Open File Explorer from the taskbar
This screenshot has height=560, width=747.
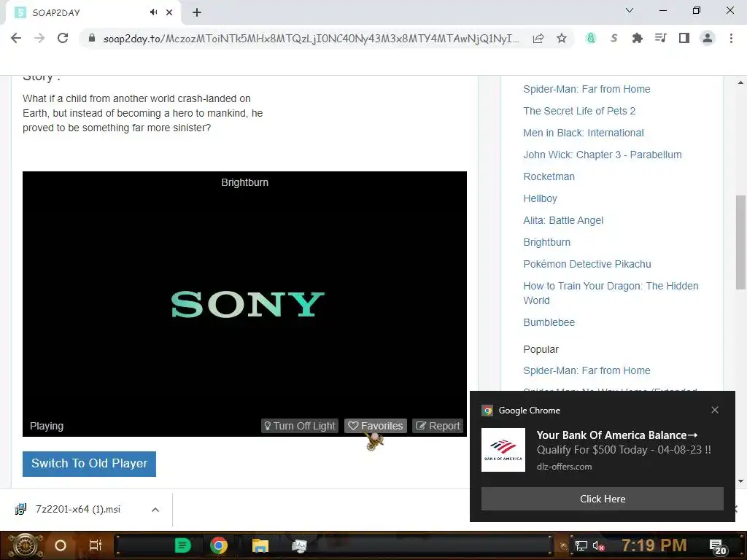coord(260,545)
